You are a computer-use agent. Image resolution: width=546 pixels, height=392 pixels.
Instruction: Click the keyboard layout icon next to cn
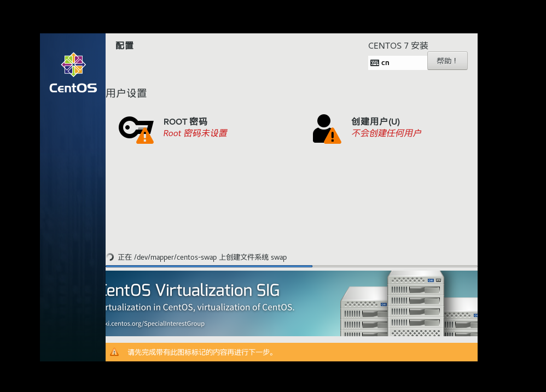click(x=375, y=63)
